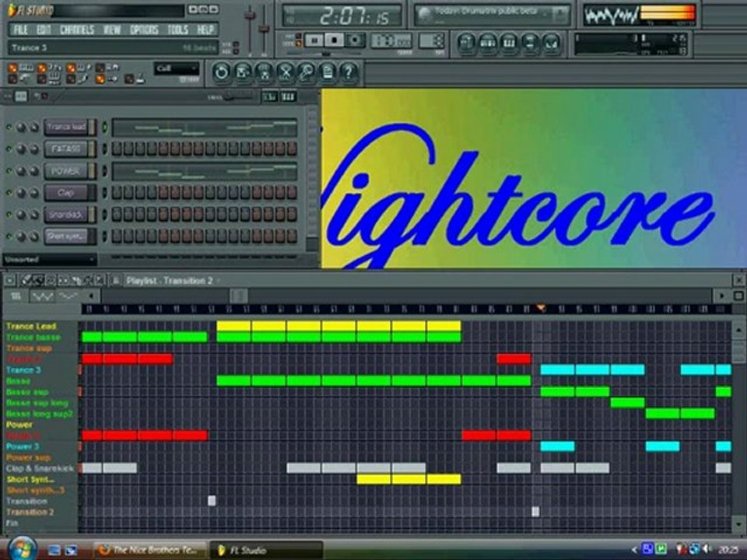Open the mixer shortcut button

click(551, 43)
